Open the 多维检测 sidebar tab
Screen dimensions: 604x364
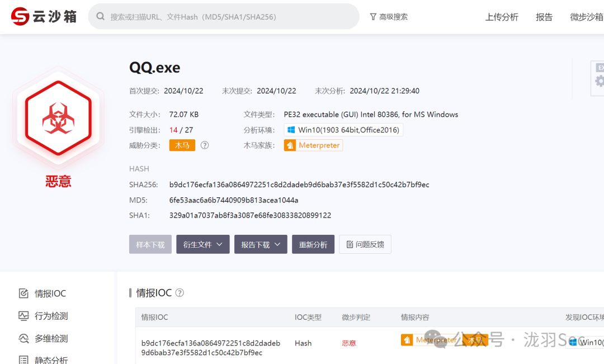tap(43, 339)
